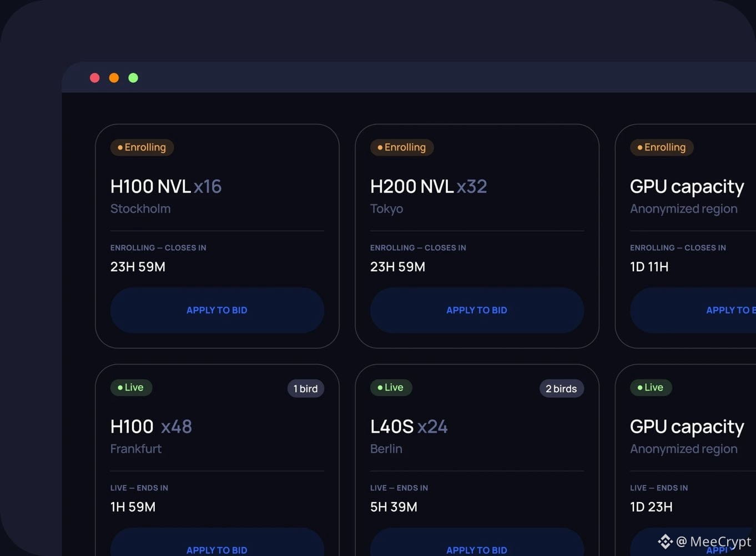Screen dimensions: 756x556
Task: Click 'Live — Ends in' label on Frankfurt card
Action: pos(139,488)
